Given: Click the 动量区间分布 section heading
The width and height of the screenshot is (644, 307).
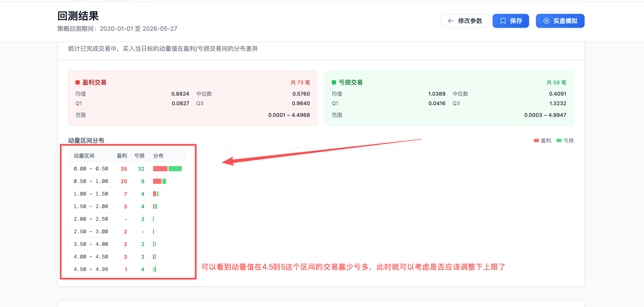Looking at the screenshot, I should coord(86,140).
